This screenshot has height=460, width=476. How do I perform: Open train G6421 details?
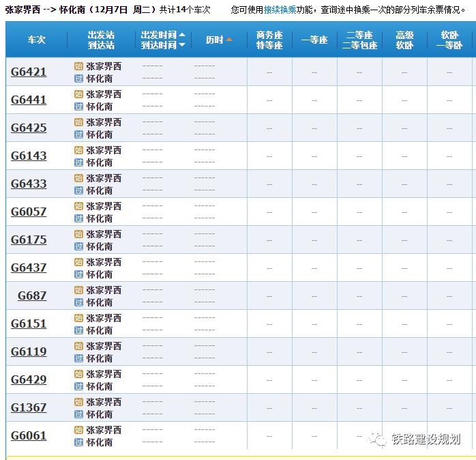point(29,72)
